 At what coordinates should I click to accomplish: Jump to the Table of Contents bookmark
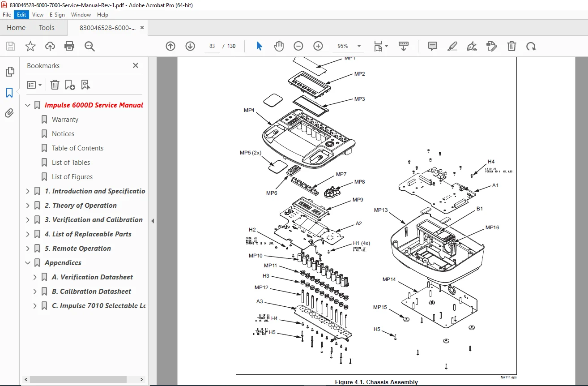click(77, 148)
